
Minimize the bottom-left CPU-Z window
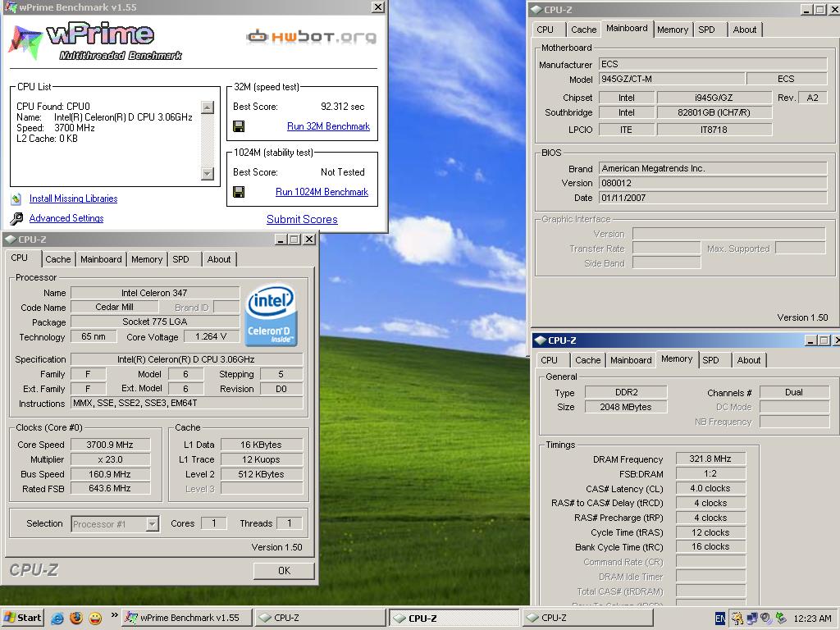(281, 240)
